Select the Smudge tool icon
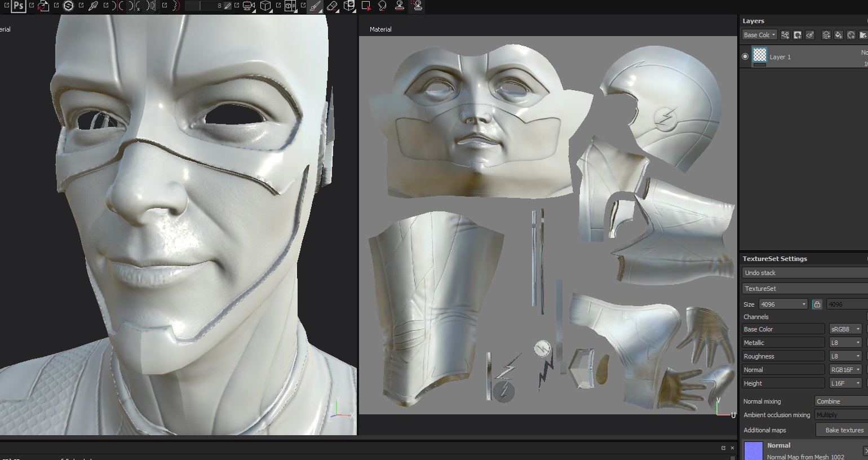The image size is (868, 460). tap(383, 6)
